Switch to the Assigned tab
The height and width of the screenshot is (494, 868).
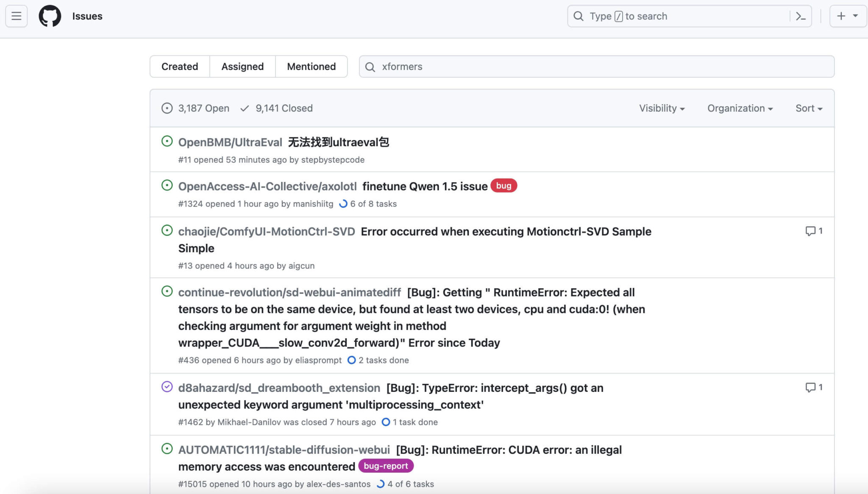(x=242, y=67)
